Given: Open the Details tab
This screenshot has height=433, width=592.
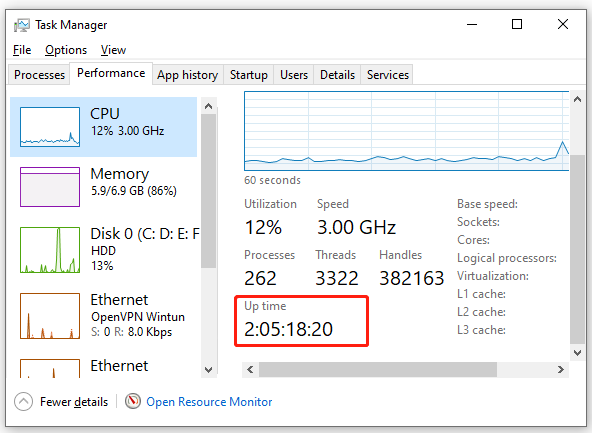Looking at the screenshot, I should pos(337,75).
